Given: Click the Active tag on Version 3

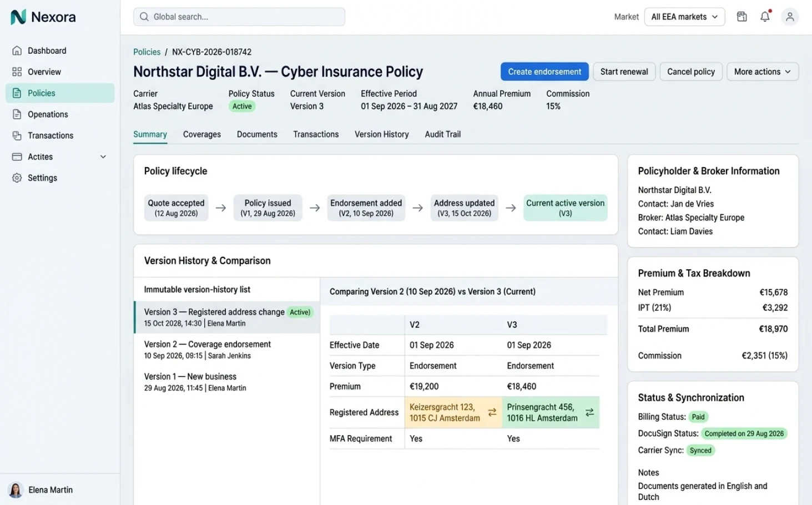Looking at the screenshot, I should (x=300, y=312).
